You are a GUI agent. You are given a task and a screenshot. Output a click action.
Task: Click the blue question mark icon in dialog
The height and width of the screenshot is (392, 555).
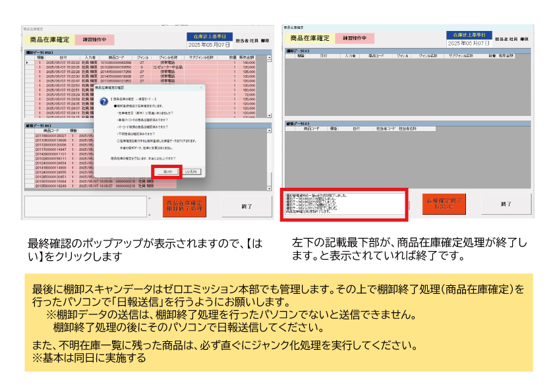[103, 101]
